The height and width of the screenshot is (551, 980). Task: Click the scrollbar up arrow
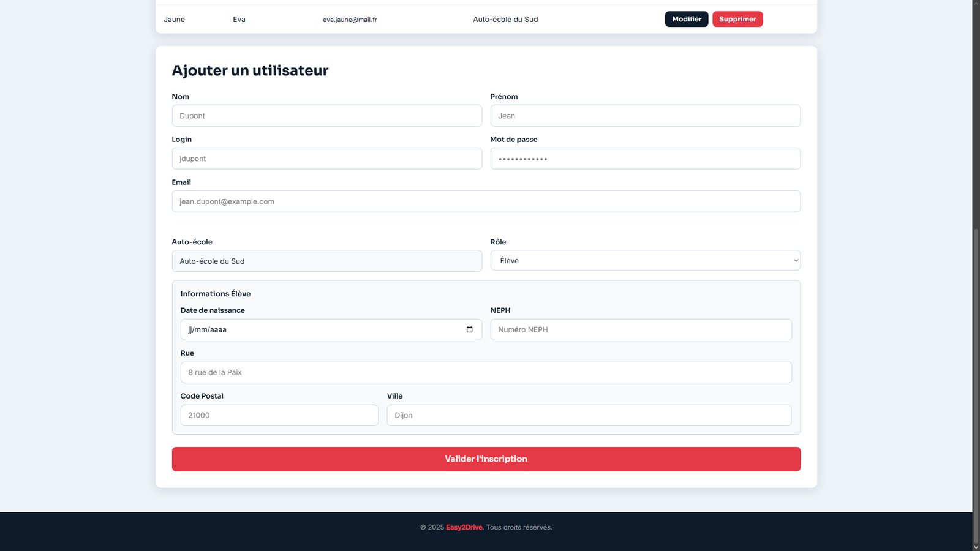976,4
